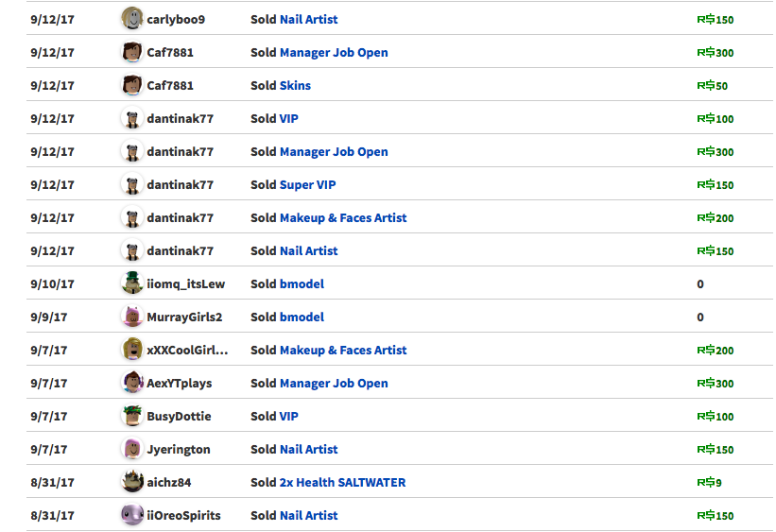Open aichz84's avatar icon
The height and width of the screenshot is (532, 776).
click(x=132, y=482)
